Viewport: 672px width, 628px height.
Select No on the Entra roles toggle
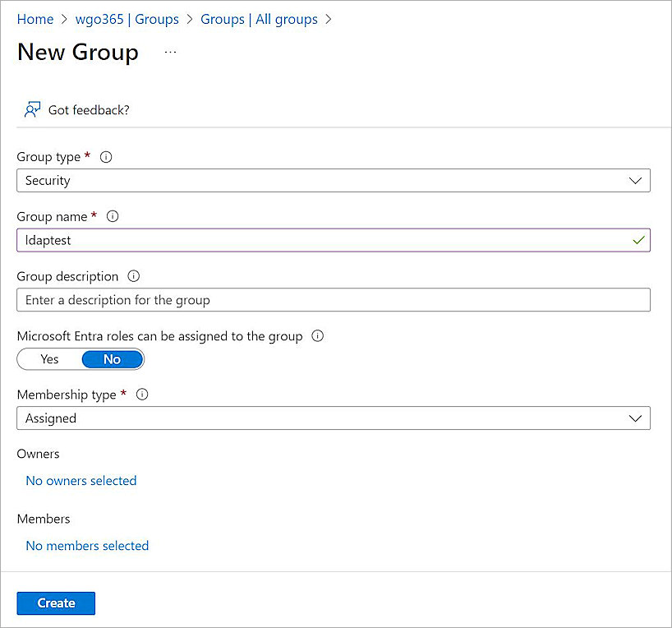[x=112, y=359]
